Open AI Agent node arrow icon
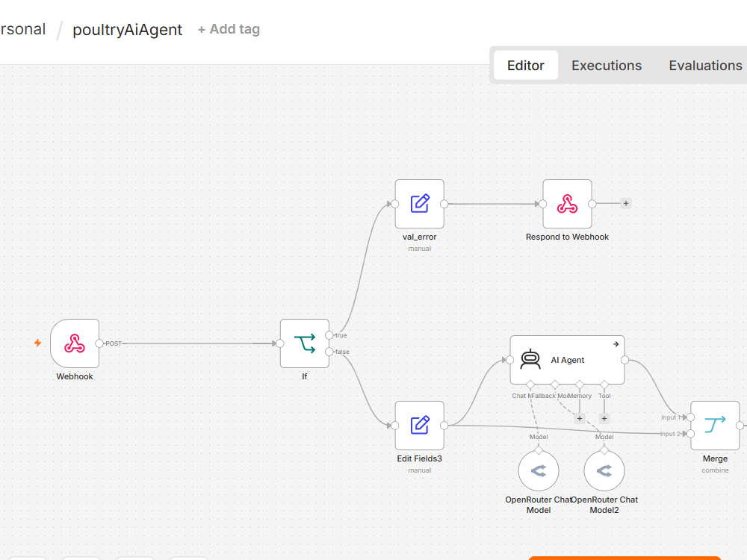 pyautogui.click(x=616, y=343)
